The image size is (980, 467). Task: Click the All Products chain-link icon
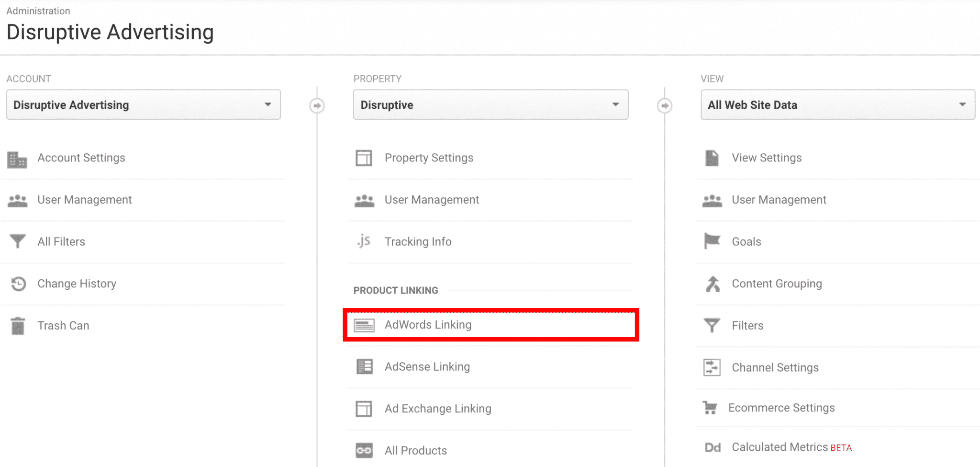[364, 451]
